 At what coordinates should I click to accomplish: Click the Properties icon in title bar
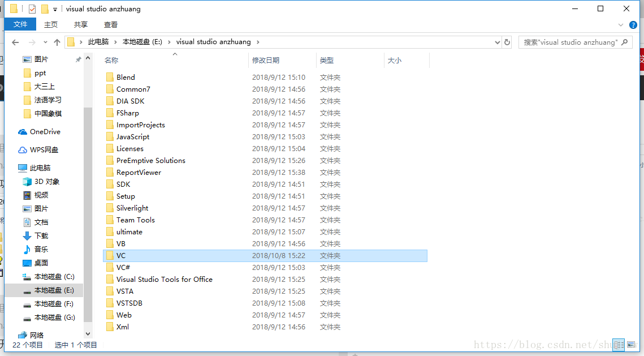32,9
